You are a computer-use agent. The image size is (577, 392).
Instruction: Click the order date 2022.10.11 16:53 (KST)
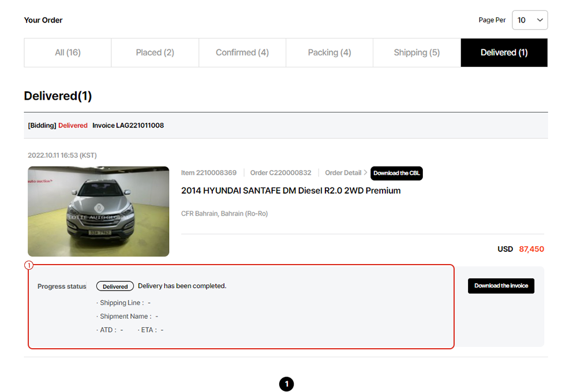click(62, 155)
